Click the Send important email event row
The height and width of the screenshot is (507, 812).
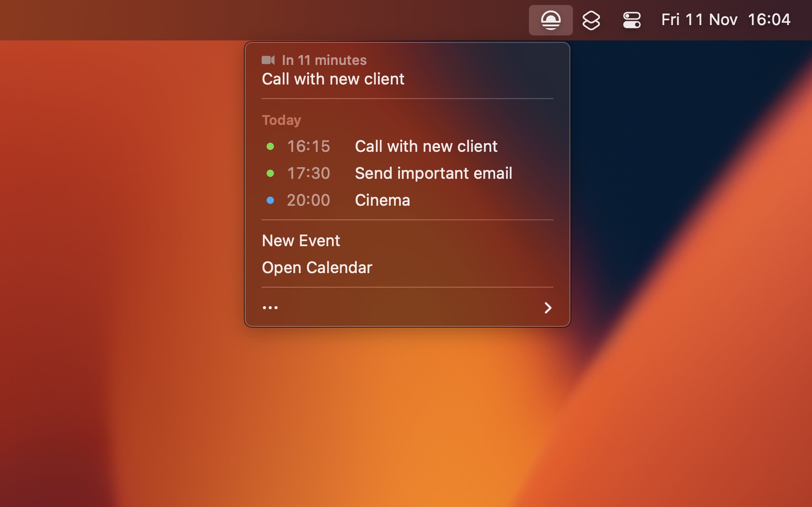434,173
